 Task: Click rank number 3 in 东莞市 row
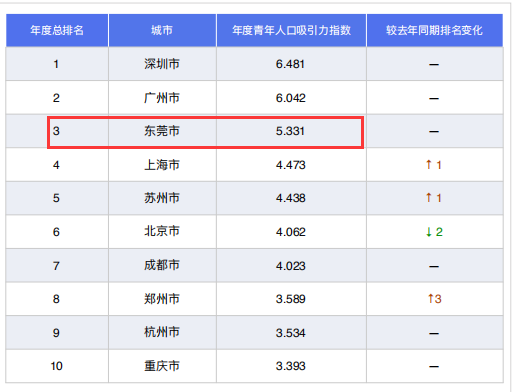point(56,131)
